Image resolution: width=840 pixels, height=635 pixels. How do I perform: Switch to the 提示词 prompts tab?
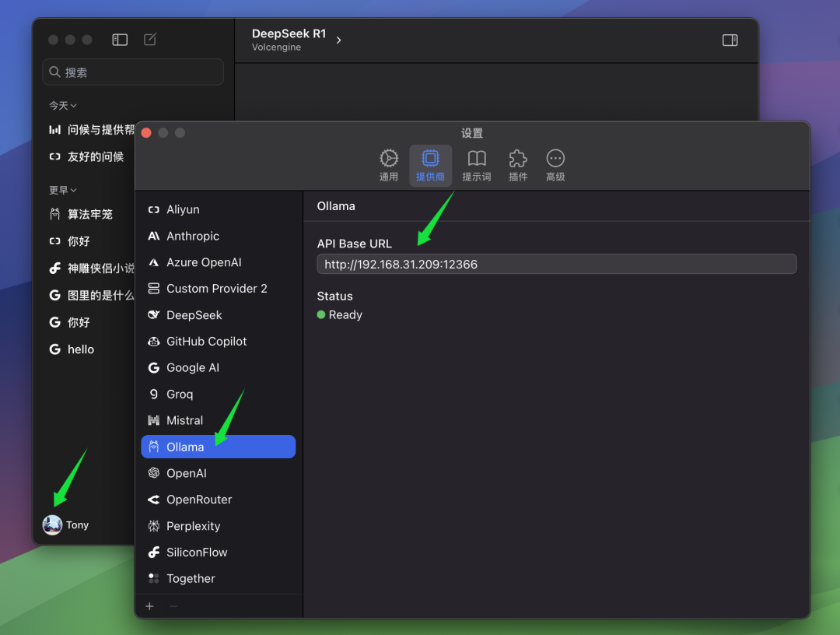477,165
